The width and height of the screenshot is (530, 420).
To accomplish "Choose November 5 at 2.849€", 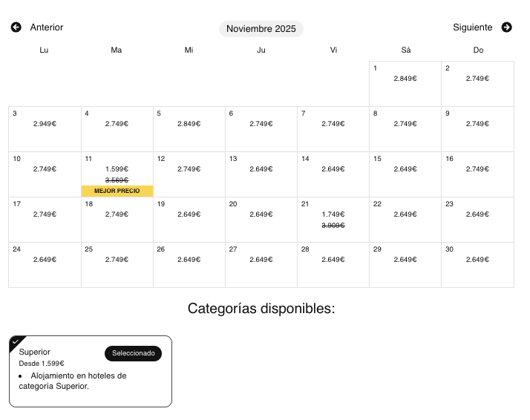I will (x=189, y=129).
